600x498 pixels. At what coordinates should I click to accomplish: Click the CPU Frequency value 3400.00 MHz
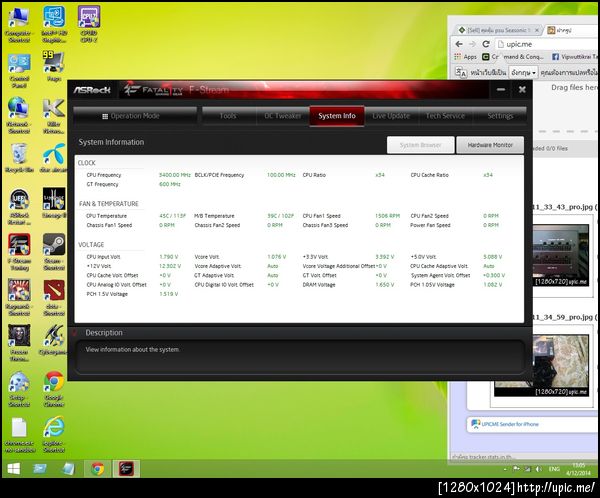[x=174, y=175]
